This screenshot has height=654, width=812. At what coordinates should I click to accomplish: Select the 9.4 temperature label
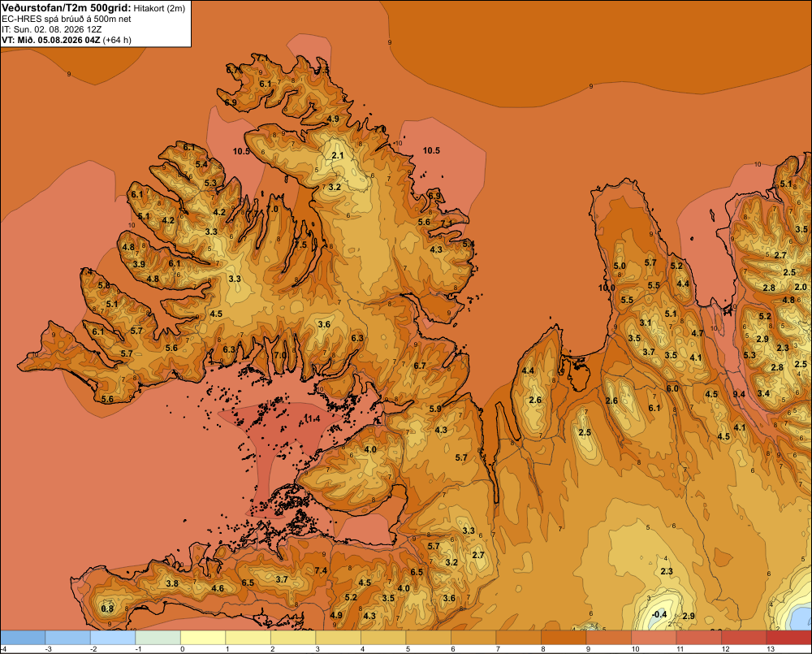click(x=739, y=394)
